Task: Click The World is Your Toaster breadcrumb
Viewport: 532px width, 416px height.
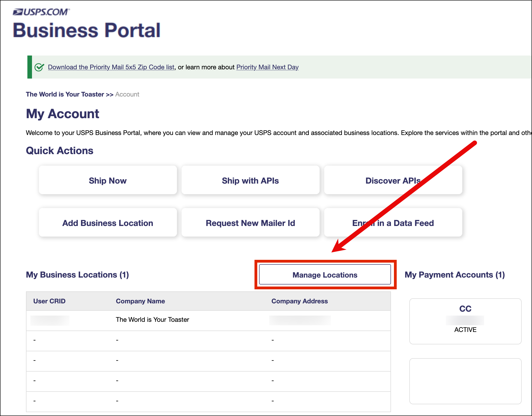Action: pos(65,94)
